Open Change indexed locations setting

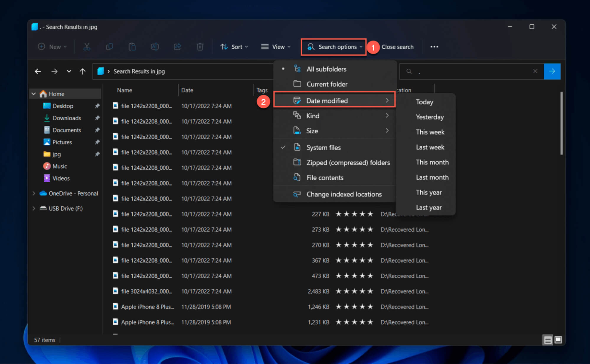tap(344, 194)
